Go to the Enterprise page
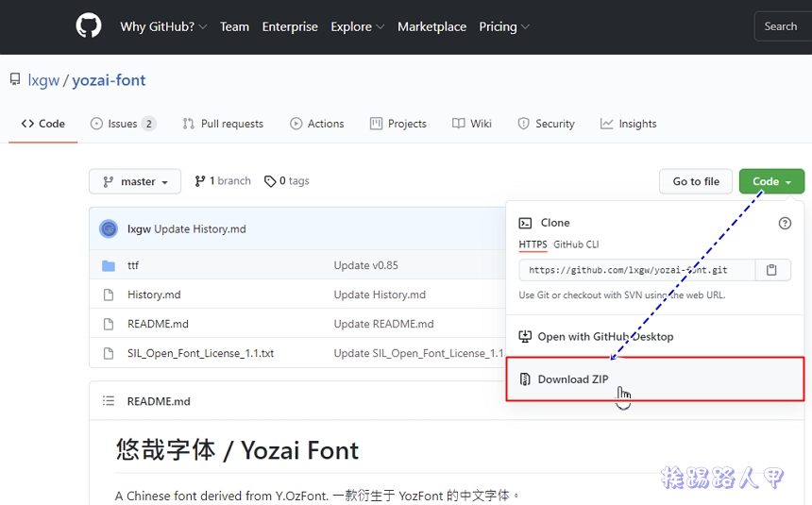Viewport: 812px width, 505px height. tap(290, 26)
